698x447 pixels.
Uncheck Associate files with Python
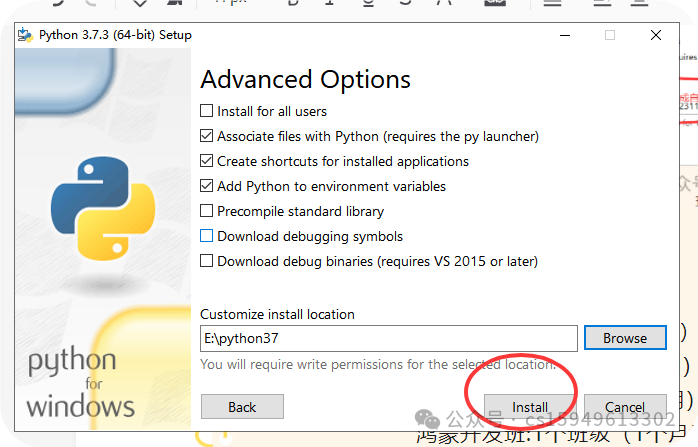(x=207, y=136)
